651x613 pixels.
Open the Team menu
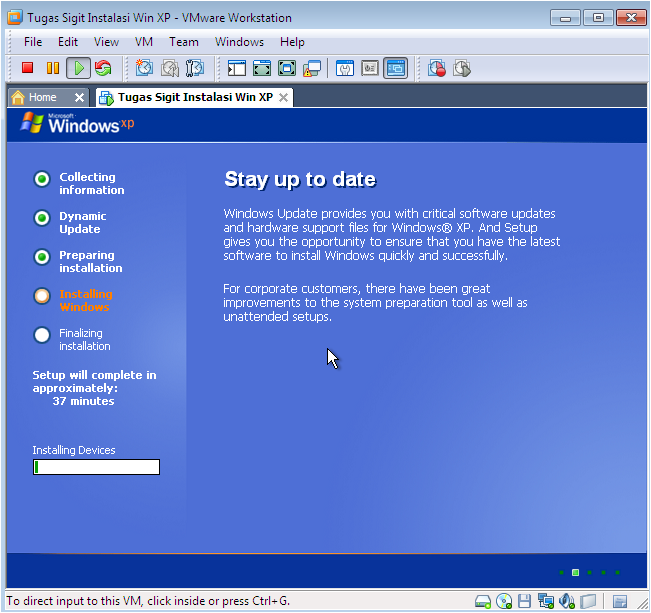pos(184,42)
